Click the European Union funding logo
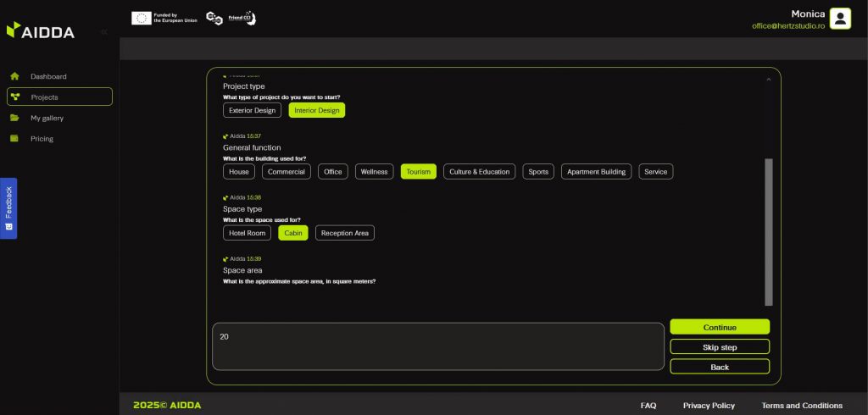The image size is (868, 415). pos(164,18)
